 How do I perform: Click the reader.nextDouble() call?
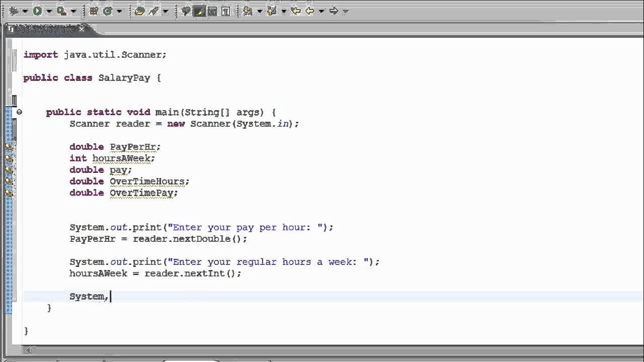[188, 239]
